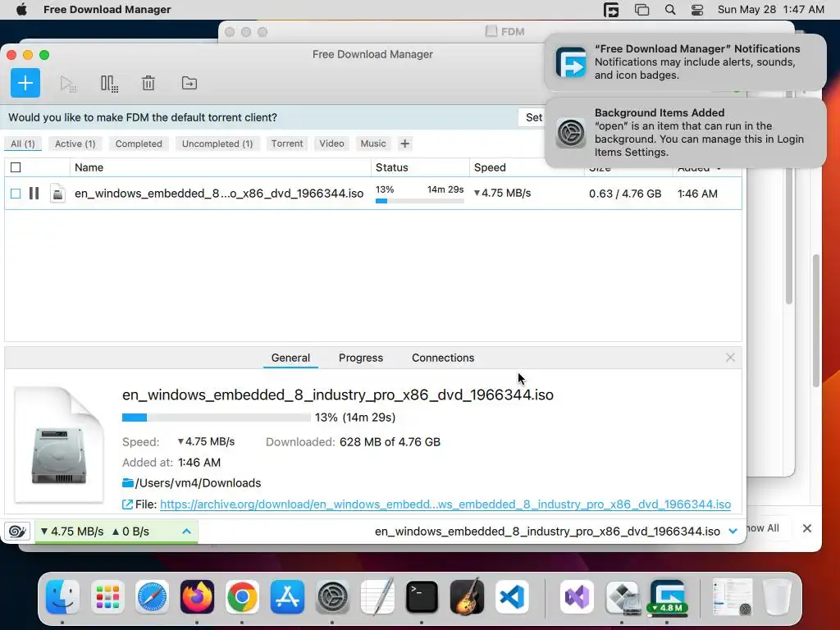Click the row progress bar showing 13%

[419, 201]
